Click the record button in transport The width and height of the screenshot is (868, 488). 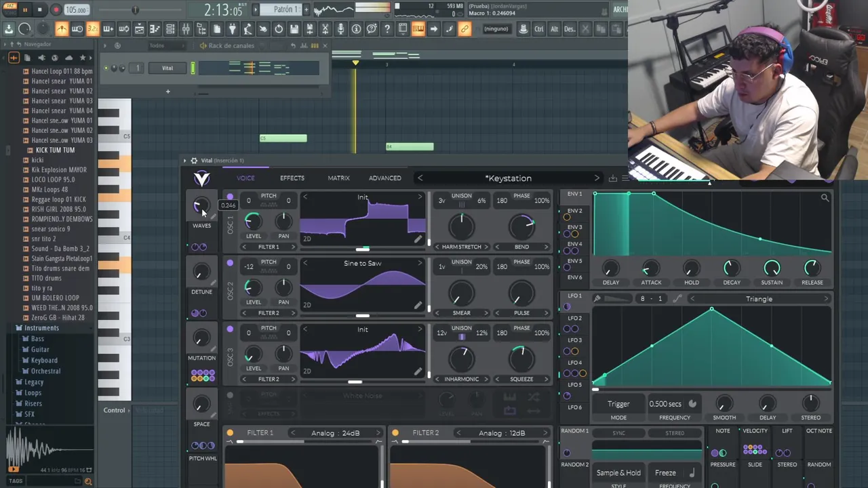[56, 9]
